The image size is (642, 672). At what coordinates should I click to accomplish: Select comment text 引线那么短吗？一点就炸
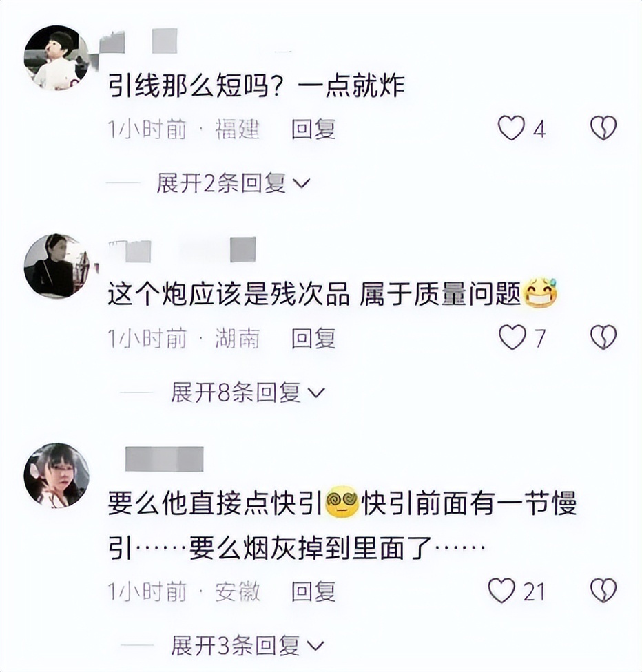coord(256,85)
